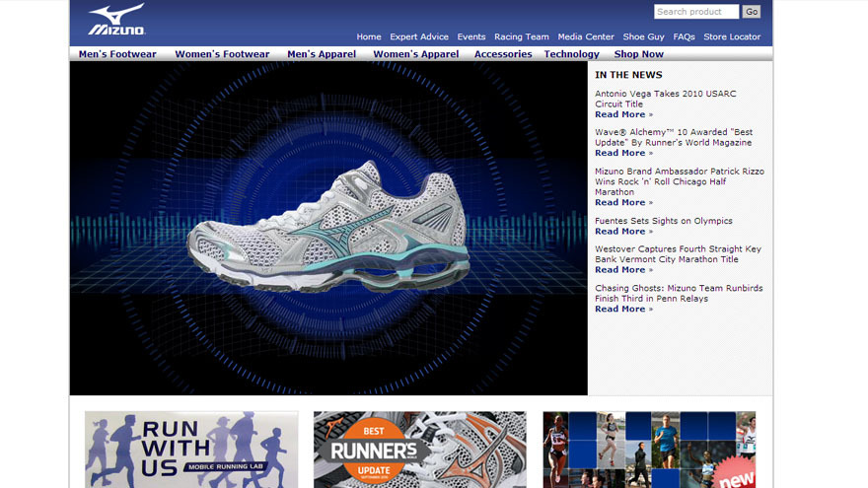Click the Fuentes Sets Sights on Olympics headline
868x488 pixels.
[x=664, y=221]
